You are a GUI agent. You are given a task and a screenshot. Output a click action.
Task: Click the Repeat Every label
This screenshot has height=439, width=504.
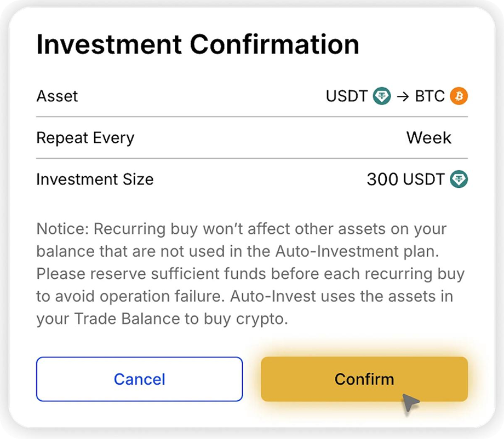85,137
